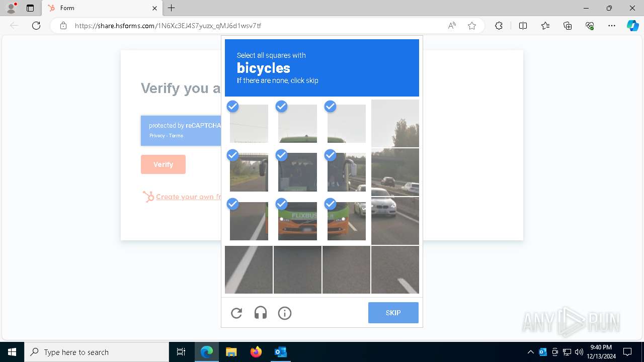Deselect the top-left sky tile
Viewport: 644px width, 362px height.
click(x=249, y=124)
